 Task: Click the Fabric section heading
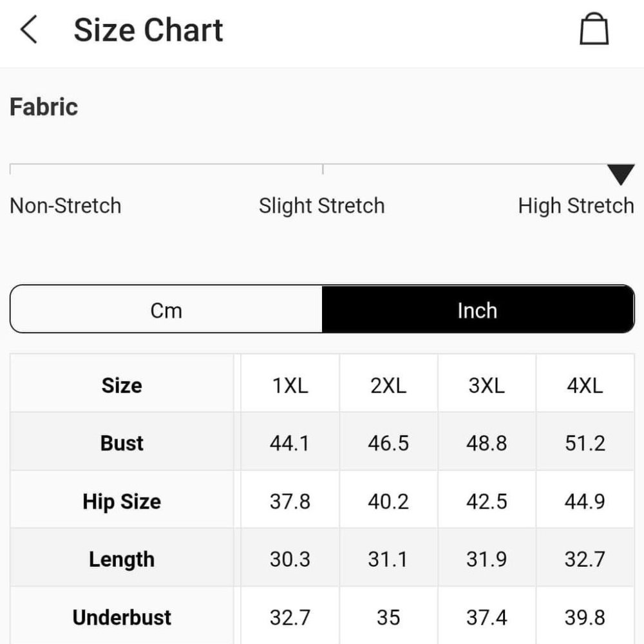(44, 107)
